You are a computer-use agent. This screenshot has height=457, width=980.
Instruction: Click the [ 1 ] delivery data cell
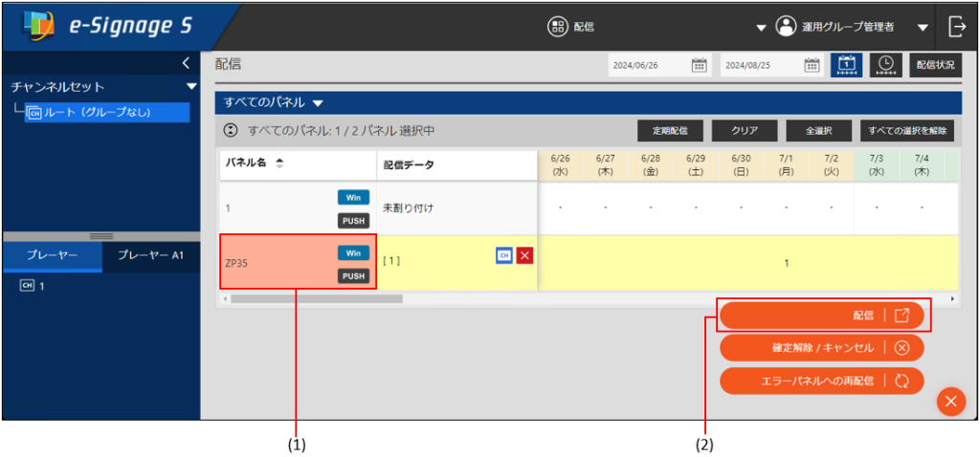(x=457, y=262)
